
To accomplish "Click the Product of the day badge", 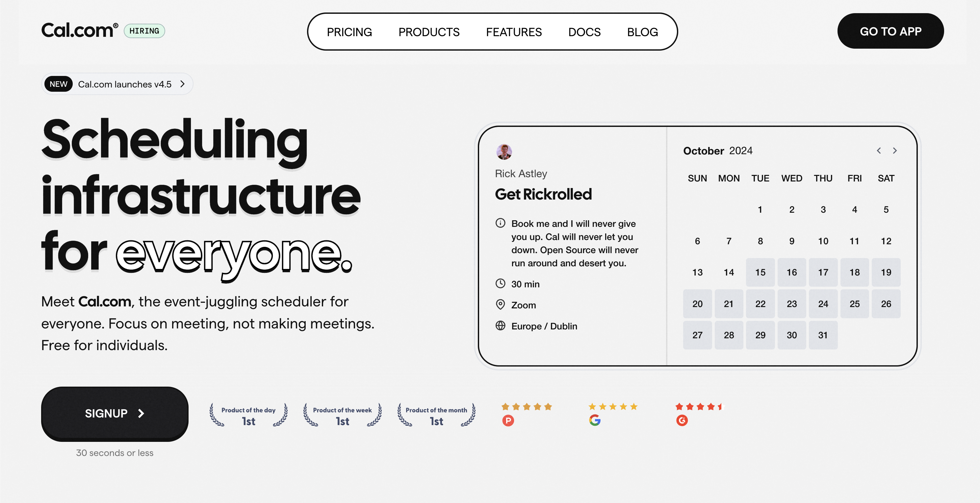I will point(248,415).
